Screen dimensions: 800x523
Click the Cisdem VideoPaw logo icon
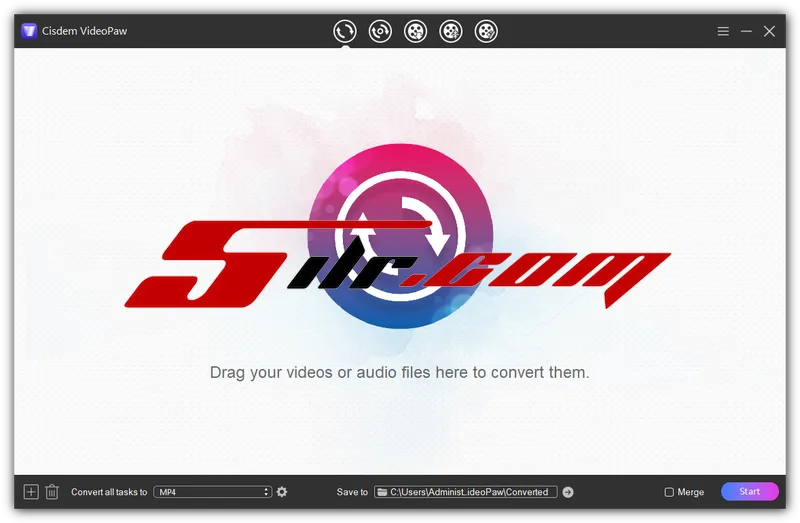click(x=29, y=31)
